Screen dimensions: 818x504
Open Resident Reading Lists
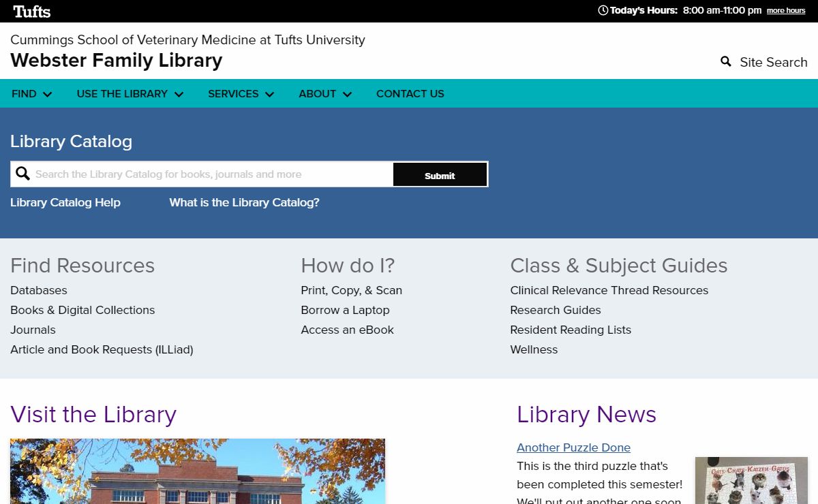click(571, 330)
